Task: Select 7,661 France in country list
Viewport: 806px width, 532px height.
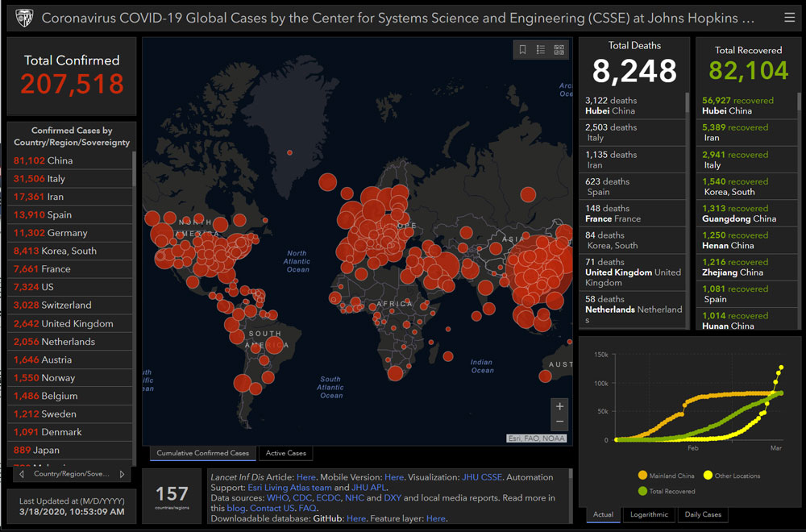Action: (70, 269)
